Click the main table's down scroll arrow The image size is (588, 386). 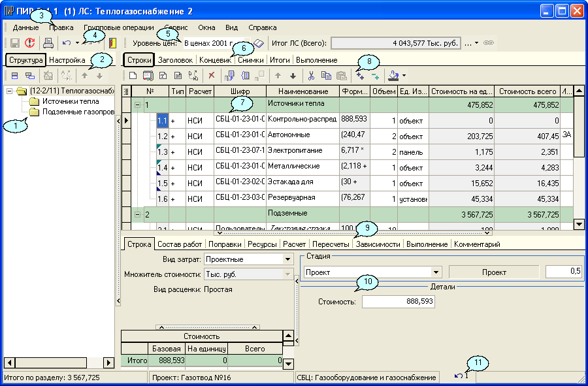(x=580, y=224)
